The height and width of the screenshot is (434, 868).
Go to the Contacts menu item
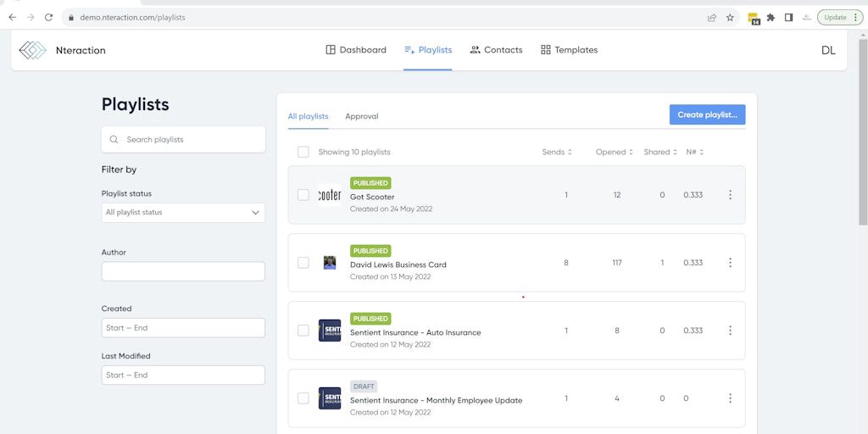(x=496, y=50)
